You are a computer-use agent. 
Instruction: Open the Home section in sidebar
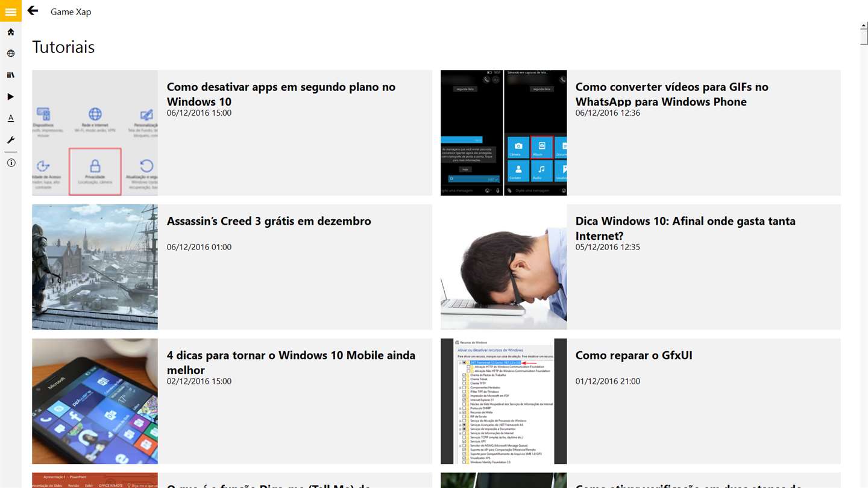[11, 32]
